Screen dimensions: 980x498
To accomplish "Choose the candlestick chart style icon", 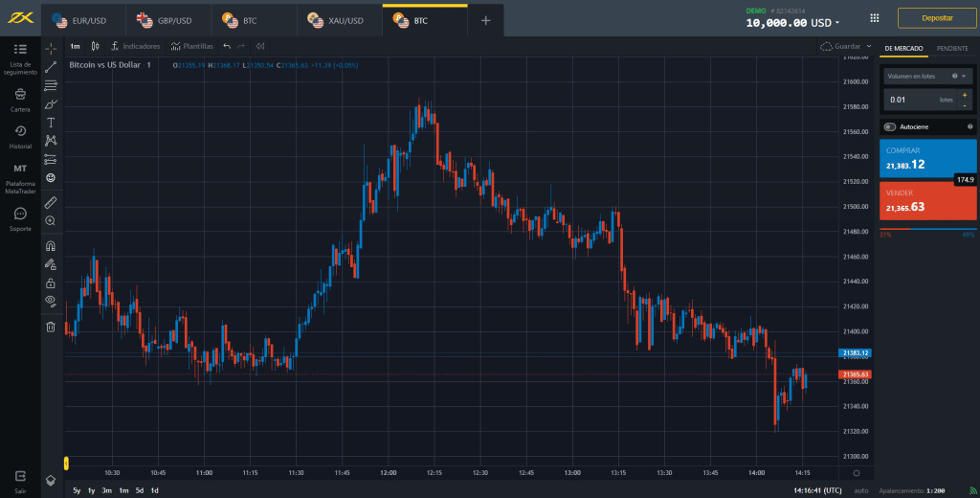I will 95,45.
